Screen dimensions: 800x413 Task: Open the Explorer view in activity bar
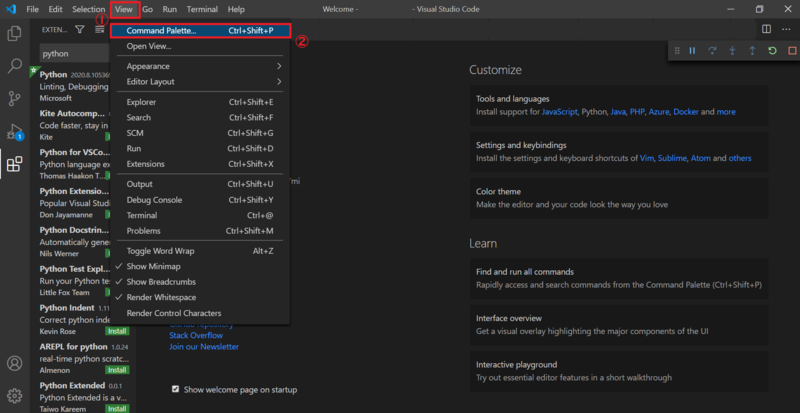click(x=14, y=34)
